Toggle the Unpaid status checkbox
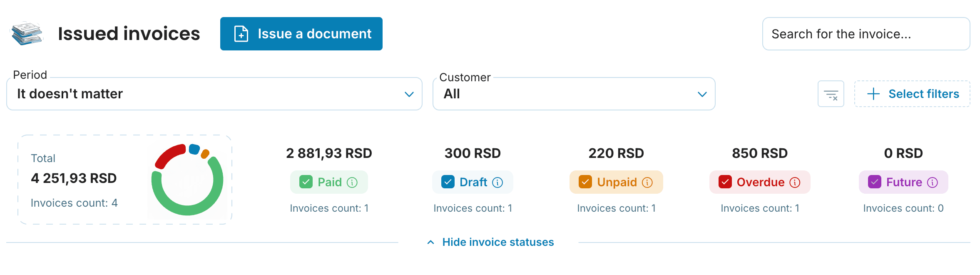Image resolution: width=980 pixels, height=275 pixels. point(585,182)
